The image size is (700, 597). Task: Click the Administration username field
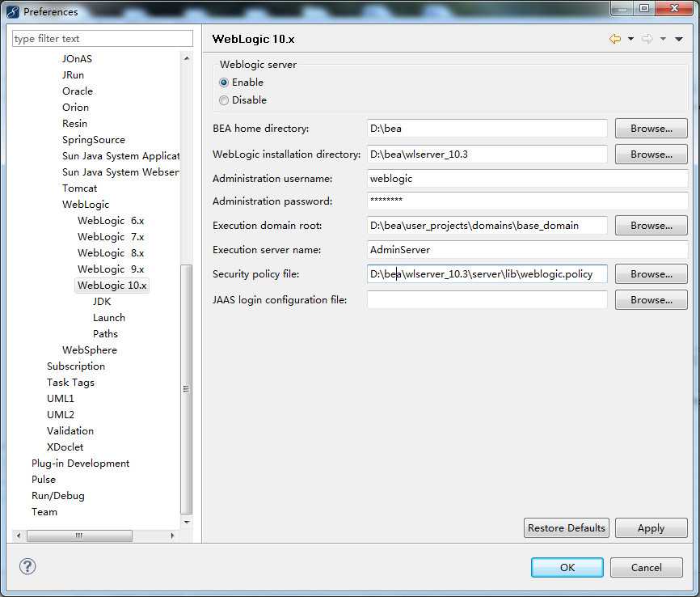[527, 179]
